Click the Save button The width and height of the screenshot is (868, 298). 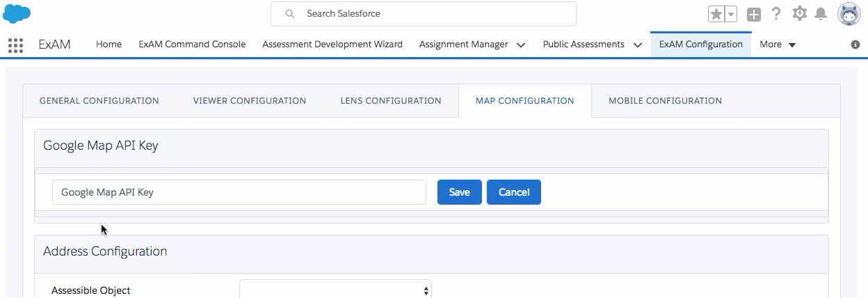pos(459,192)
